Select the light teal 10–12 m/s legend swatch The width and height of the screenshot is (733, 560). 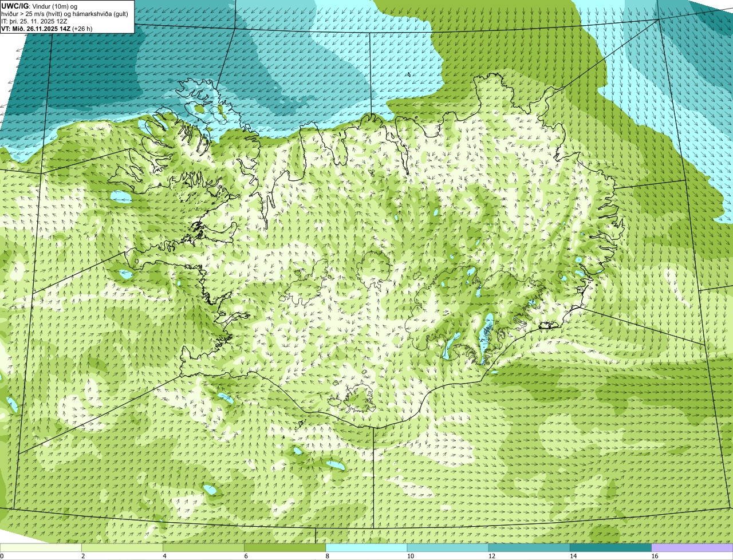[x=448, y=548]
